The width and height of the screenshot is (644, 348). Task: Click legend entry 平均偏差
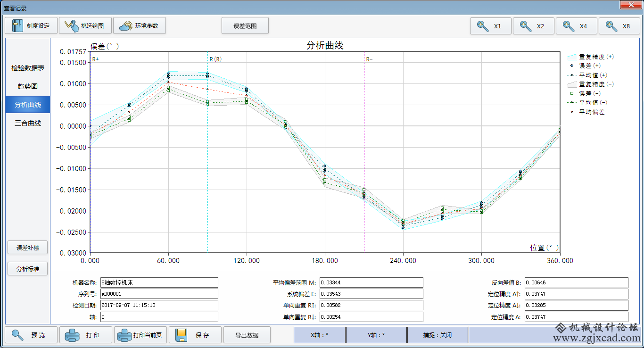[586, 112]
